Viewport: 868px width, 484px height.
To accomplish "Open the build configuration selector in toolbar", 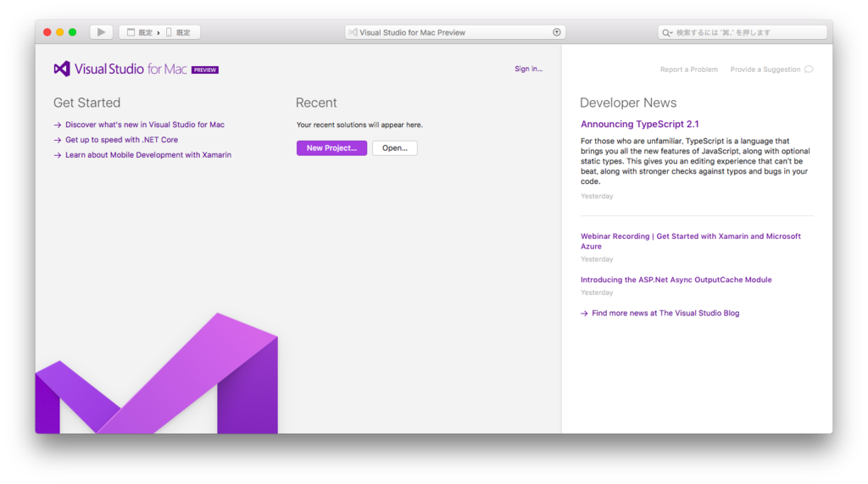I will 140,33.
